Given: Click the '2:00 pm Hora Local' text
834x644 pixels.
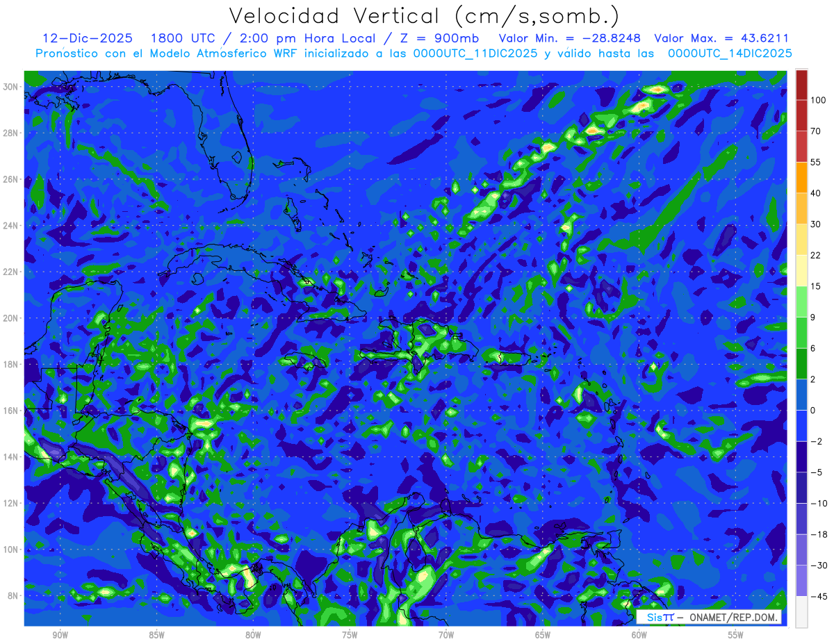Looking at the screenshot, I should pyautogui.click(x=304, y=38).
